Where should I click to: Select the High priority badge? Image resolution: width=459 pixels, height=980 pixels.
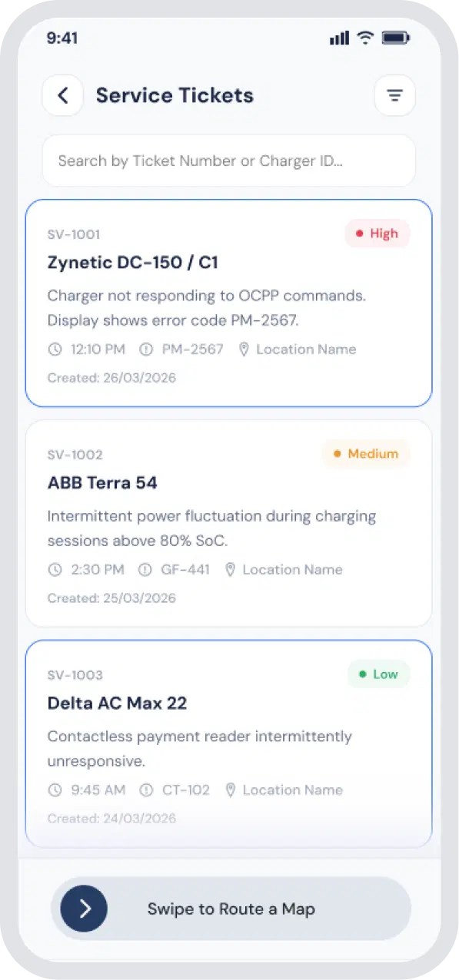[x=377, y=233]
